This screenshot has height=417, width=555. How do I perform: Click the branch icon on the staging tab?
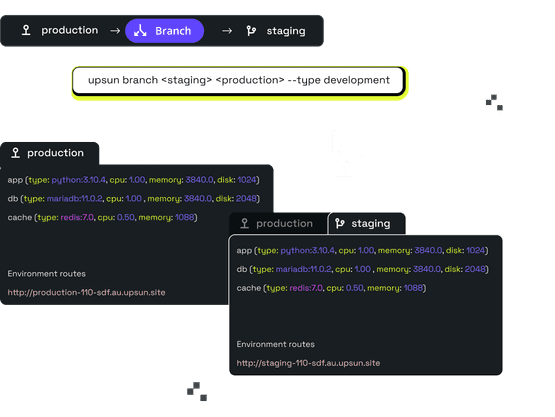click(339, 223)
